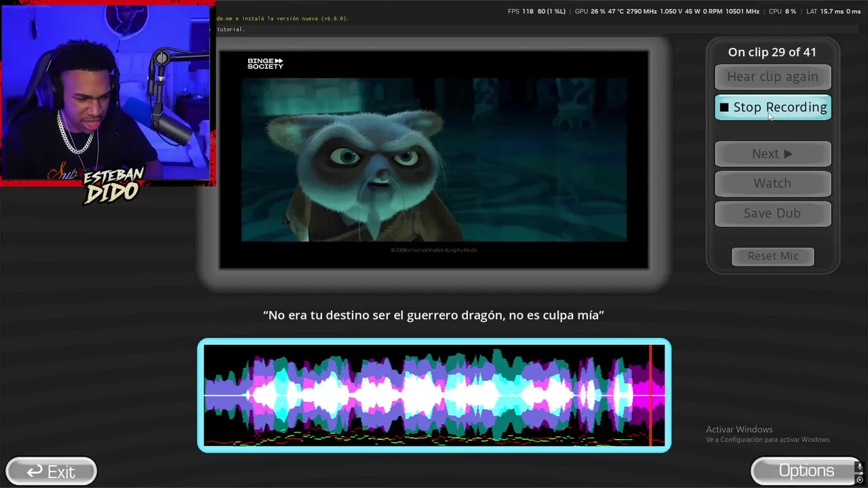
Task: Click the red playhead line in the waveform
Action: [x=650, y=395]
